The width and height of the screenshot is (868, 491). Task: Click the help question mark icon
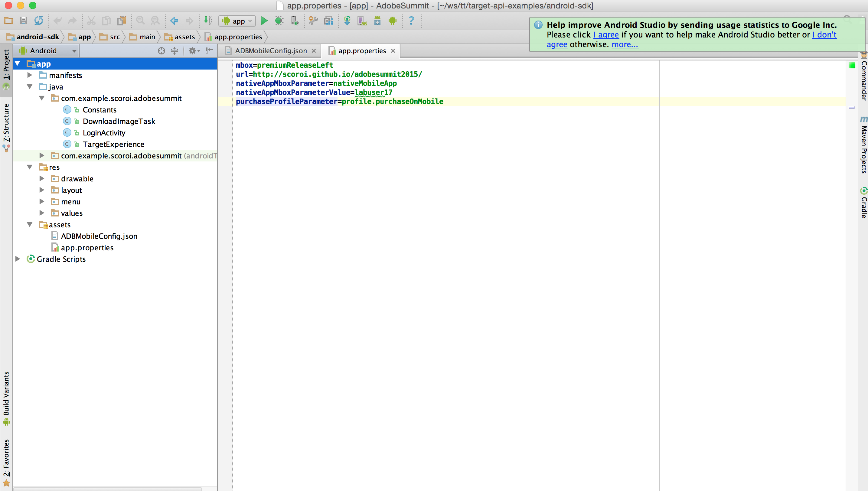(x=411, y=21)
